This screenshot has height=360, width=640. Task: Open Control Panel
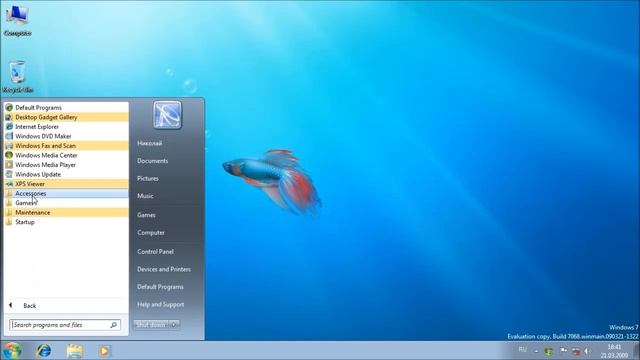(x=156, y=251)
